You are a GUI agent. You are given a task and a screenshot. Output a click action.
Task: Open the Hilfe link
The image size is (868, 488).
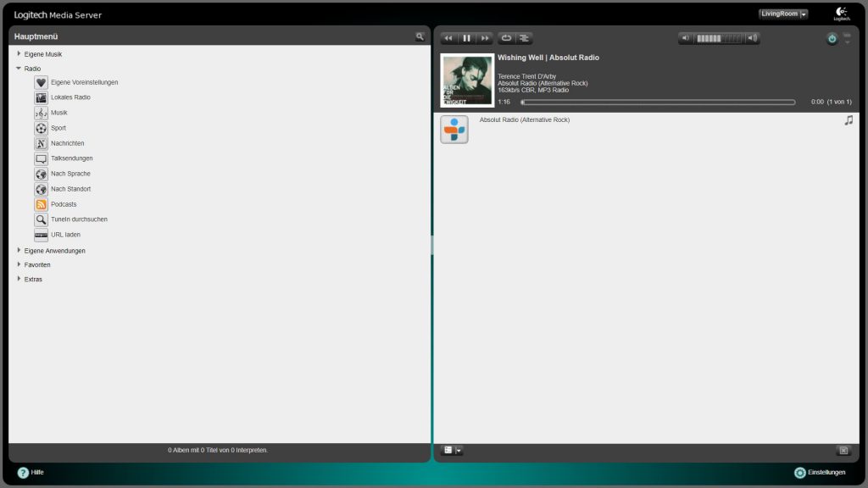coord(31,473)
